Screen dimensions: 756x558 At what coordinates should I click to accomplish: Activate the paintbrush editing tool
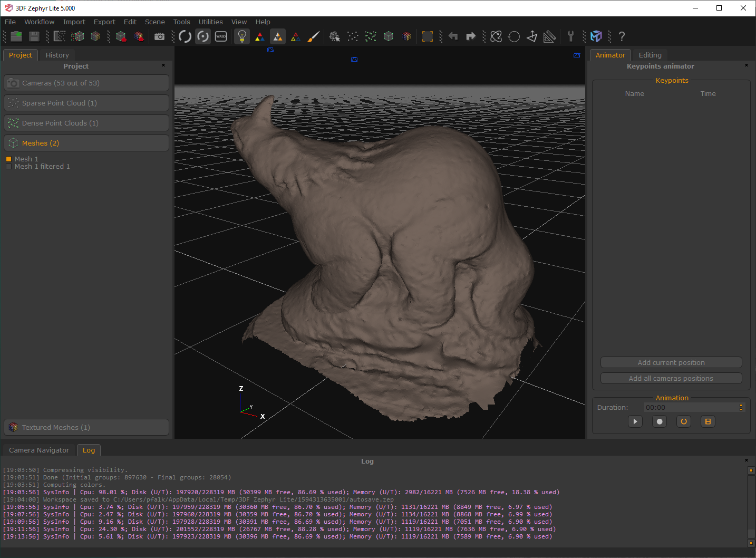tap(313, 36)
